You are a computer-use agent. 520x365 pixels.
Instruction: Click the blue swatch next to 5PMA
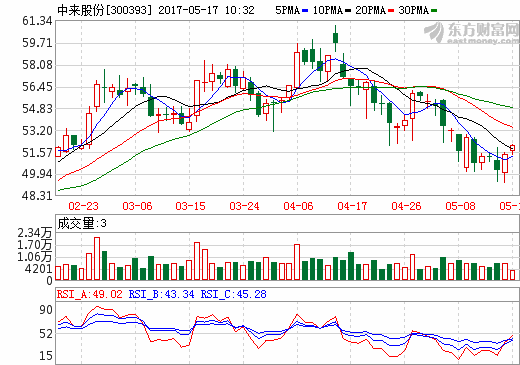pos(305,11)
